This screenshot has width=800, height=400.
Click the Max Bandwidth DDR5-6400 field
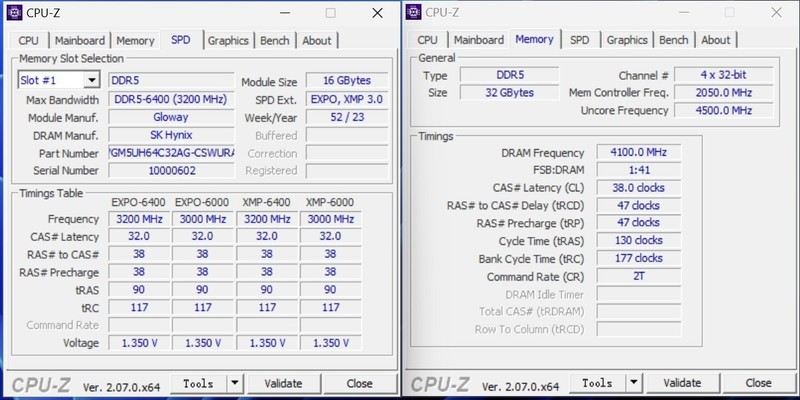tap(171, 99)
